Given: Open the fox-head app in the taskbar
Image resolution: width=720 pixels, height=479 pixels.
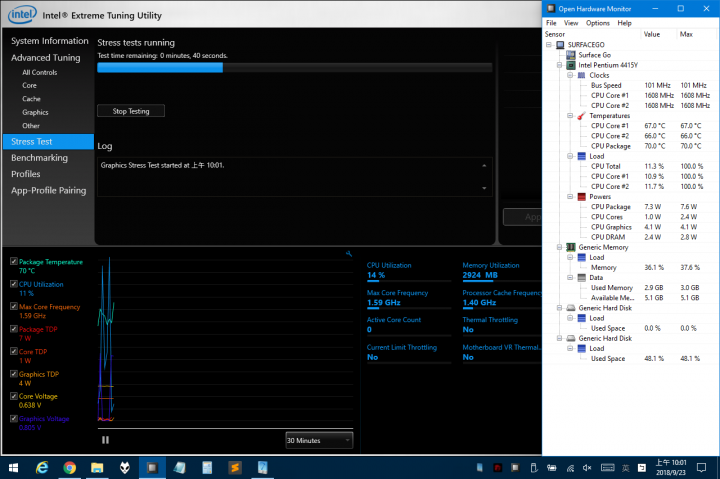Looking at the screenshot, I should pos(124,468).
